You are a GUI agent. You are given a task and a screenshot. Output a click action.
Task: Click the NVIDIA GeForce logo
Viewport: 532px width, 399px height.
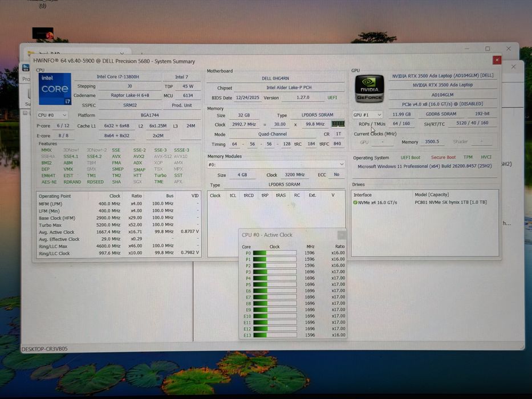[x=369, y=88]
